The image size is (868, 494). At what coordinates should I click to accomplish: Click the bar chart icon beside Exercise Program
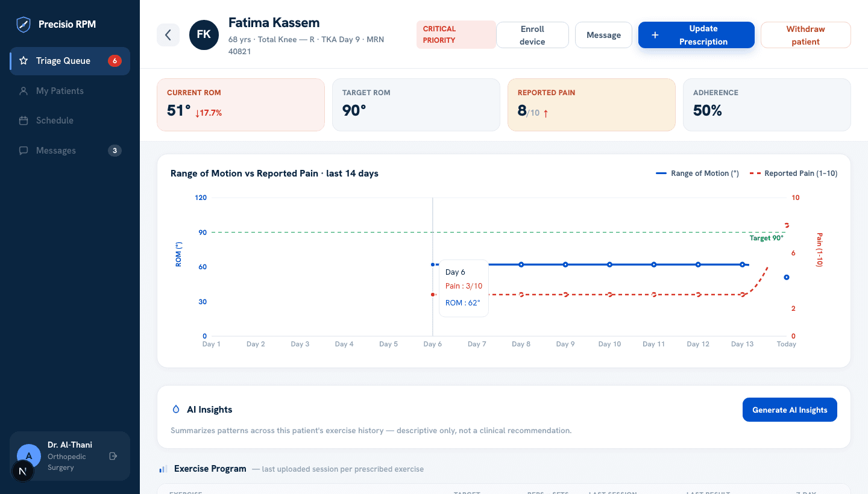[x=163, y=469]
